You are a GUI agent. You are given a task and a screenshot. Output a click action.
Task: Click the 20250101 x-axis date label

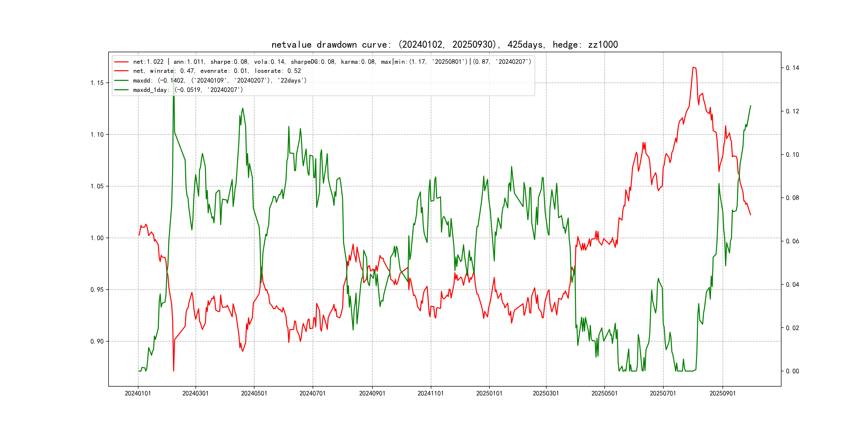coord(489,393)
